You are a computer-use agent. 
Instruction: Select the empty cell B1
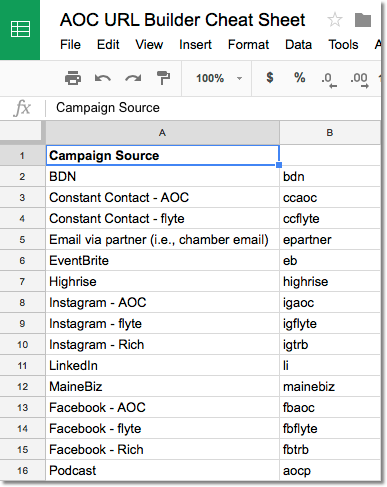pos(330,155)
